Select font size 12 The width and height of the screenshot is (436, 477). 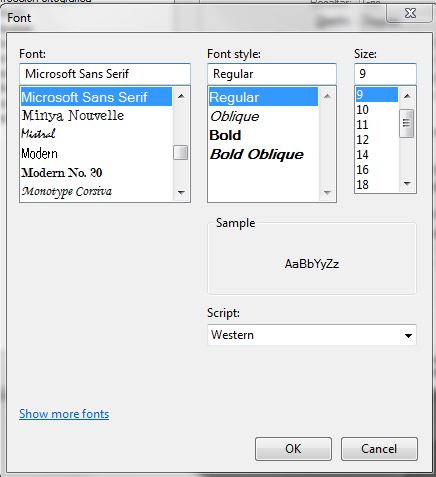point(377,140)
